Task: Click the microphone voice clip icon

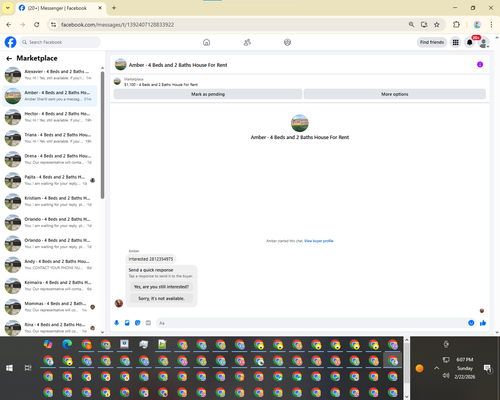Action: click(117, 323)
